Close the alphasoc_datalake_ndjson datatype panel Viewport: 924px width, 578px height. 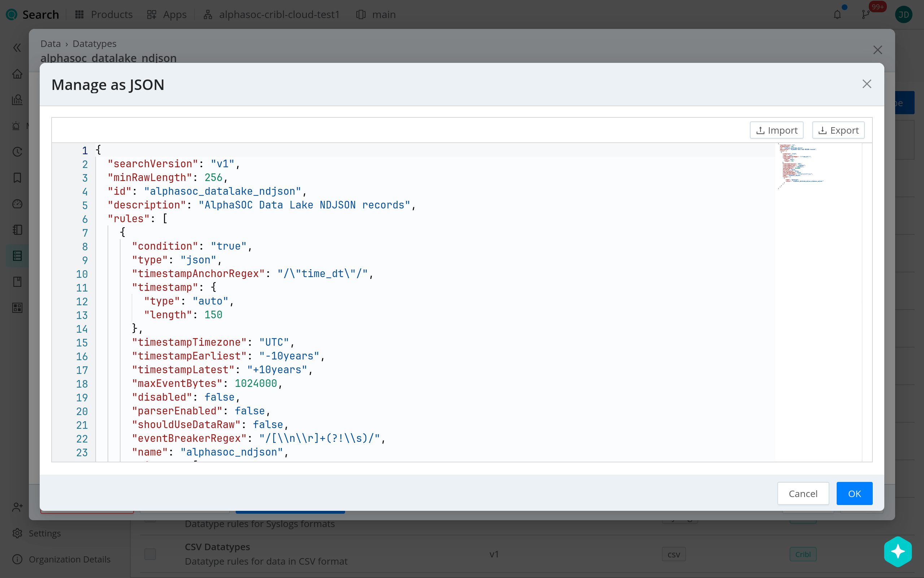coord(877,50)
